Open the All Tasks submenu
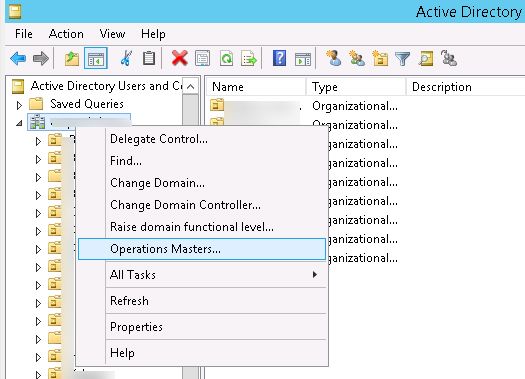Image resolution: width=525 pixels, height=379 pixels. tap(202, 275)
